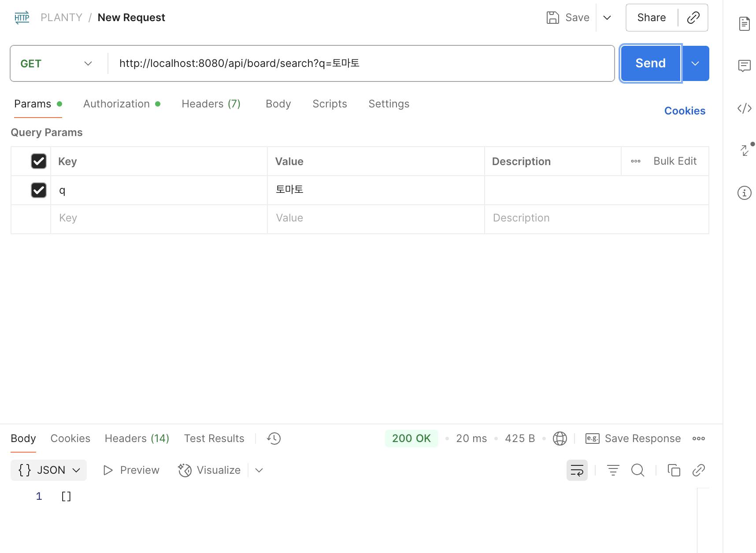Send the request

point(651,63)
